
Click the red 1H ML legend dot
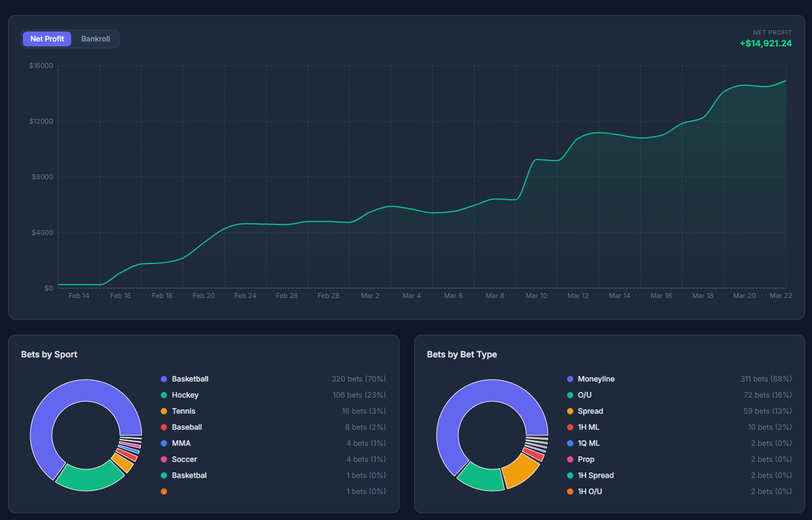(x=570, y=427)
